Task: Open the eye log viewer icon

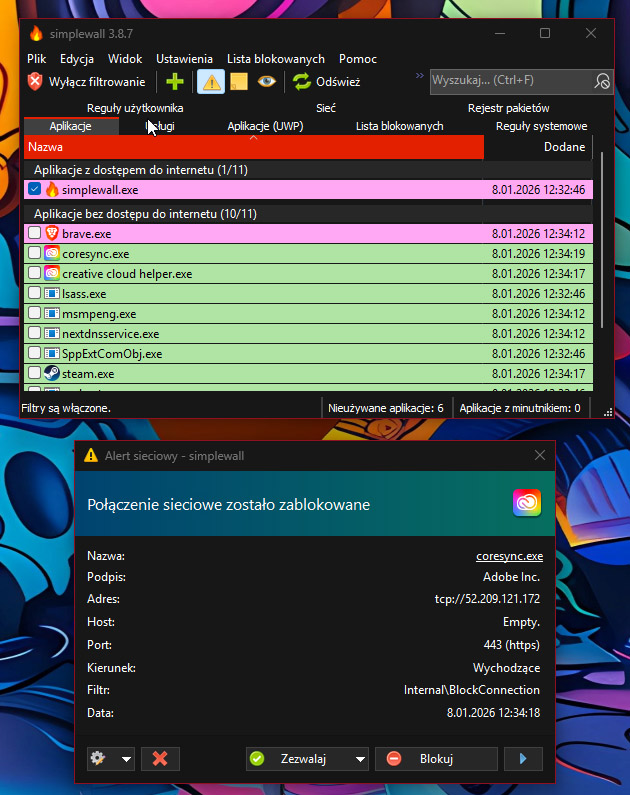Action: tap(267, 81)
